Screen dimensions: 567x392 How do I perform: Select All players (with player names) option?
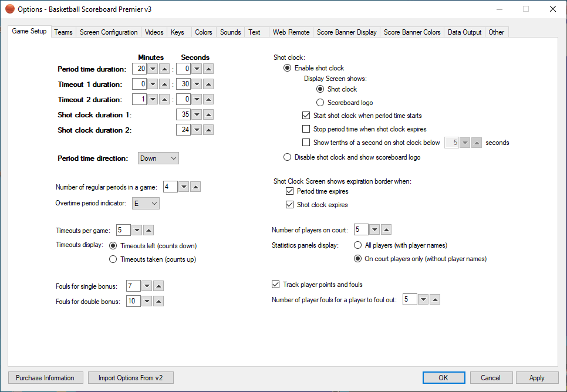358,245
